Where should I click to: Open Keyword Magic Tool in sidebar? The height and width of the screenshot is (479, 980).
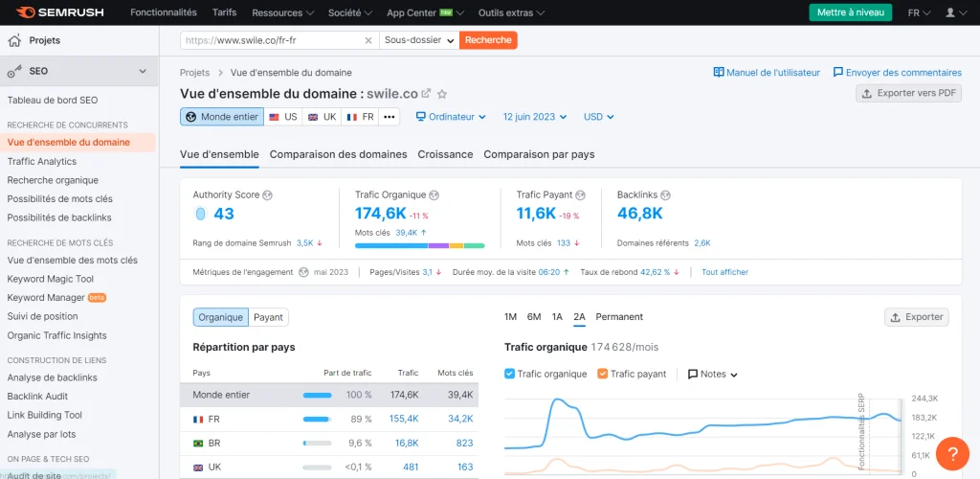(51, 279)
